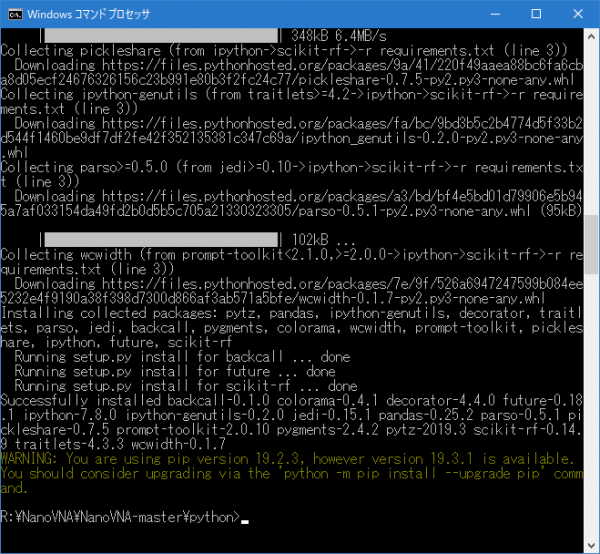Minimize the Windows command processor window
Image resolution: width=600 pixels, height=554 pixels.
coord(495,14)
